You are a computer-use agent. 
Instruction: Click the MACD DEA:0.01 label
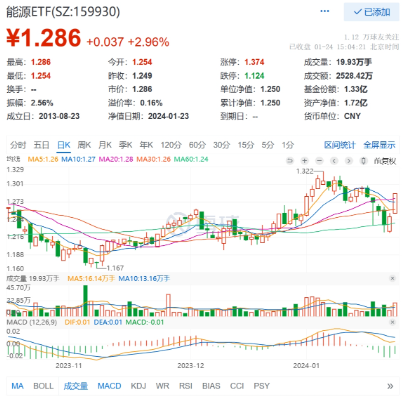click(x=108, y=322)
